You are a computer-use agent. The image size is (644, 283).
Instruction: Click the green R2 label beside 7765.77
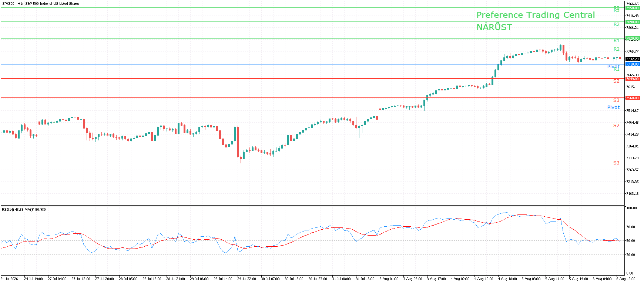(x=616, y=49)
